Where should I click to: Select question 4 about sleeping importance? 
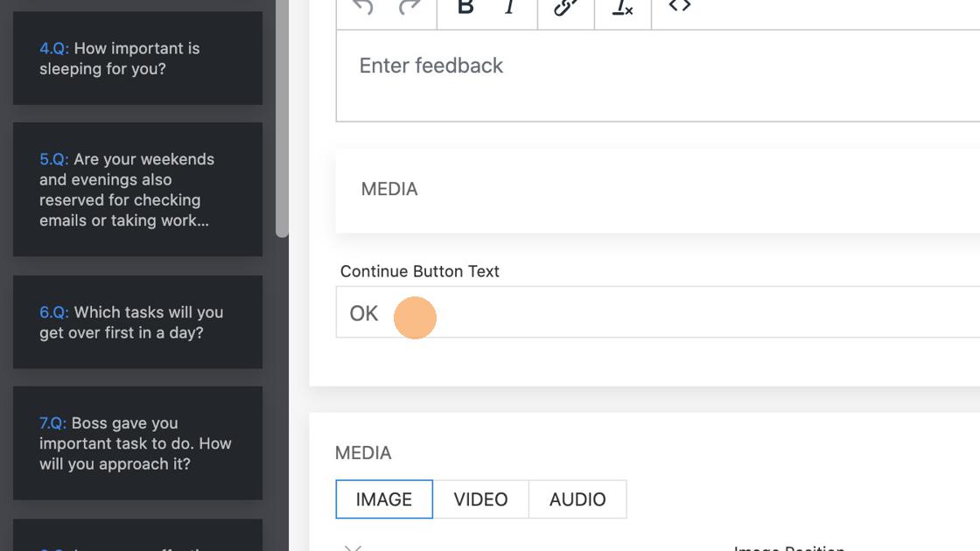click(137, 59)
